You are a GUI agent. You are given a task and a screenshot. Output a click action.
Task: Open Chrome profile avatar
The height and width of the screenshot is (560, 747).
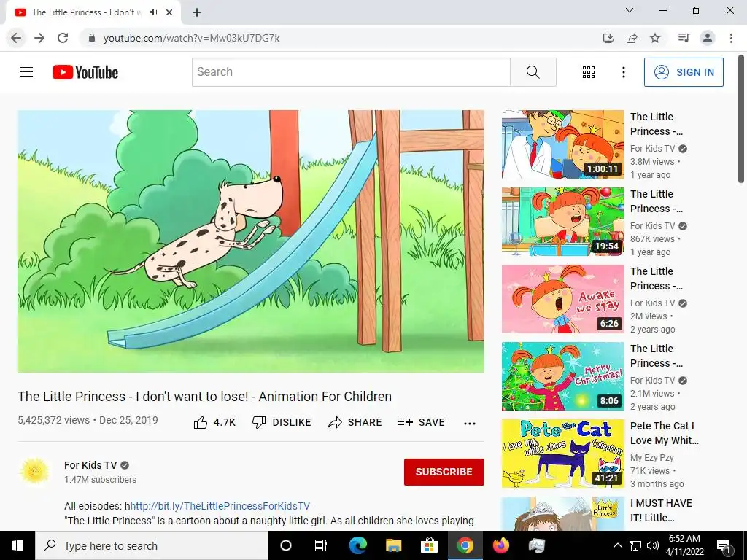(x=708, y=38)
